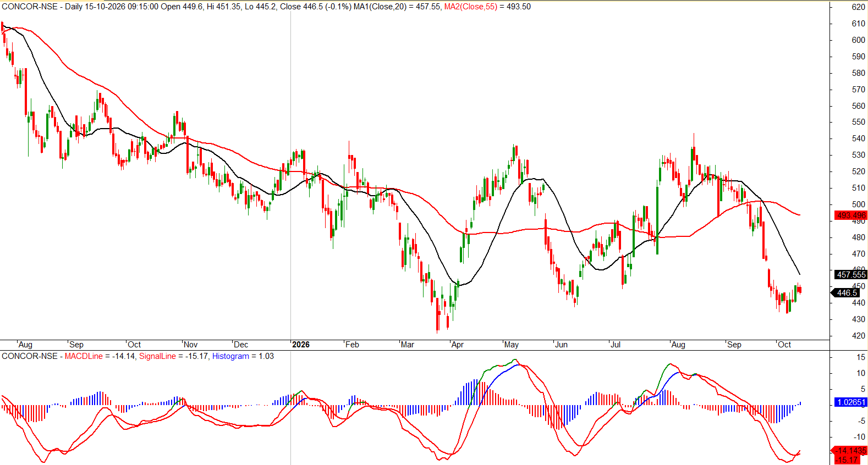Screen dimensions: 868x465
Task: Click the 15 value on MACD axis
Action: [x=861, y=357]
